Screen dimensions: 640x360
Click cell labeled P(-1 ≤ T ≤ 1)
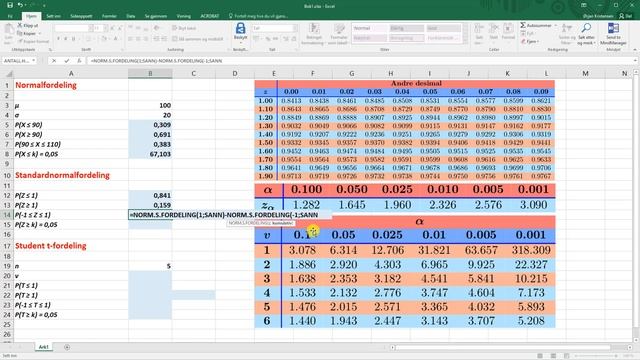71,305
